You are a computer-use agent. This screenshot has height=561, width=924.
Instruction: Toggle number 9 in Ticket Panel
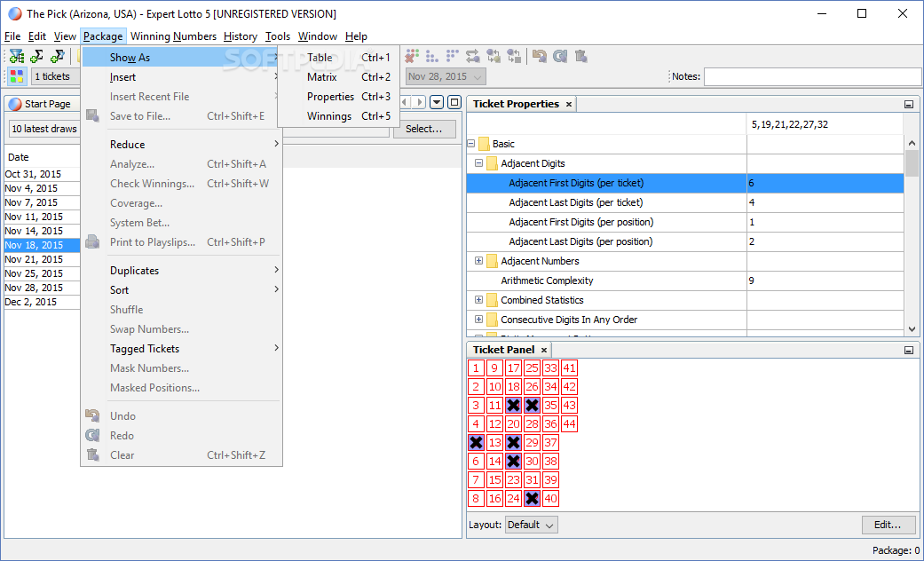[494, 368]
